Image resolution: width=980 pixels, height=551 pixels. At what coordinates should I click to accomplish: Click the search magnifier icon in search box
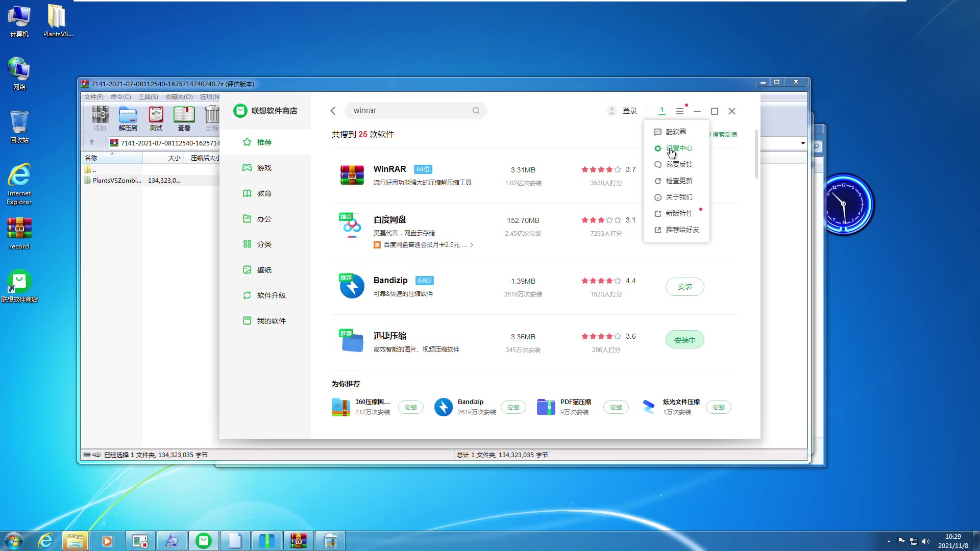pos(476,111)
